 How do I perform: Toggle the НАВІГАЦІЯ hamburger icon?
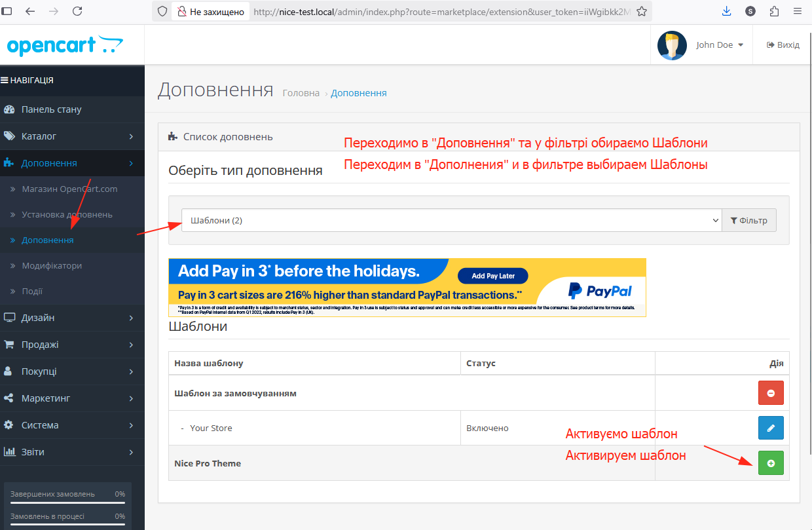coord(5,81)
